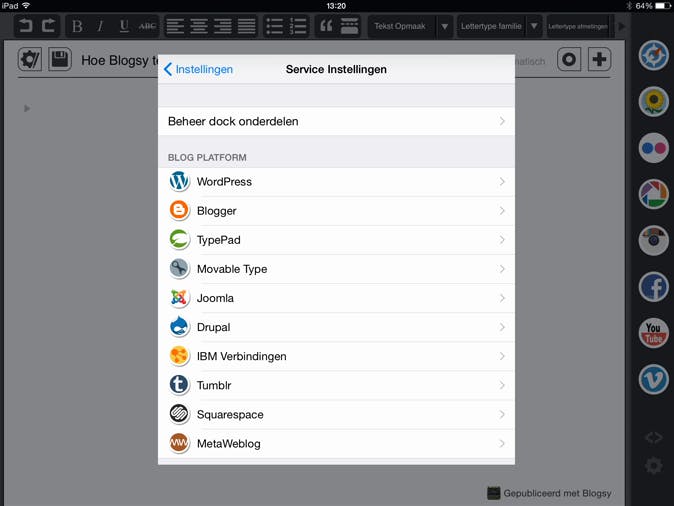Go back to Instellingen
Viewport: 674px width, 506px height.
pyautogui.click(x=198, y=69)
